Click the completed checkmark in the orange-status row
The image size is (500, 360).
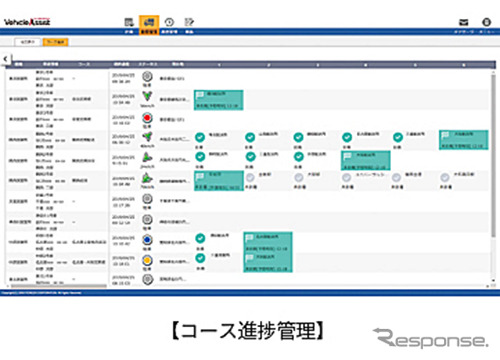tap(200, 258)
